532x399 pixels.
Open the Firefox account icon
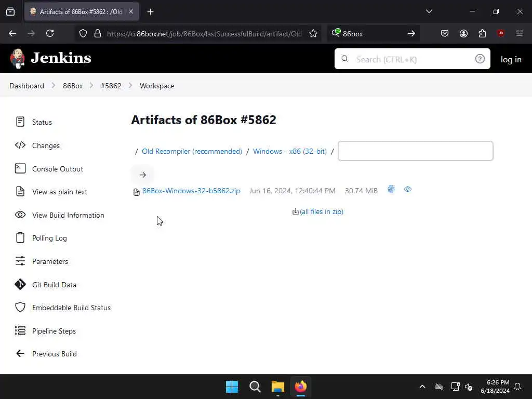click(x=463, y=33)
